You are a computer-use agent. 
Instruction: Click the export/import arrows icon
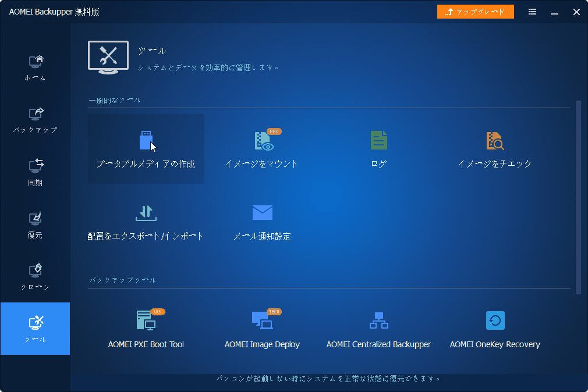146,213
